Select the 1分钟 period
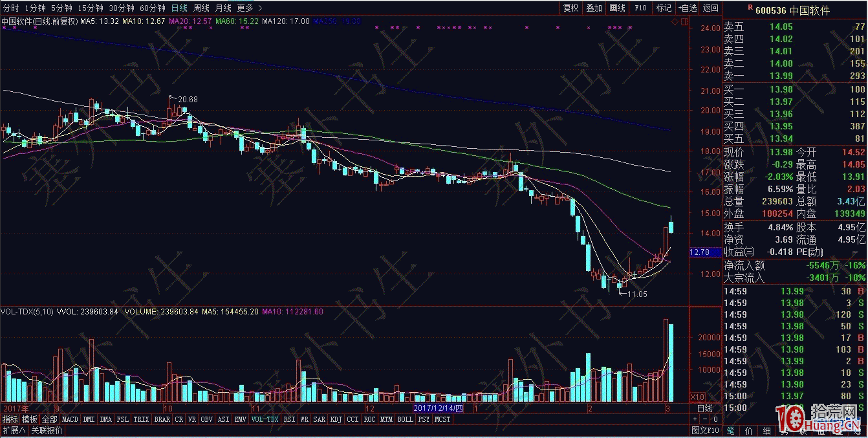The height and width of the screenshot is (438, 868). pos(35,8)
